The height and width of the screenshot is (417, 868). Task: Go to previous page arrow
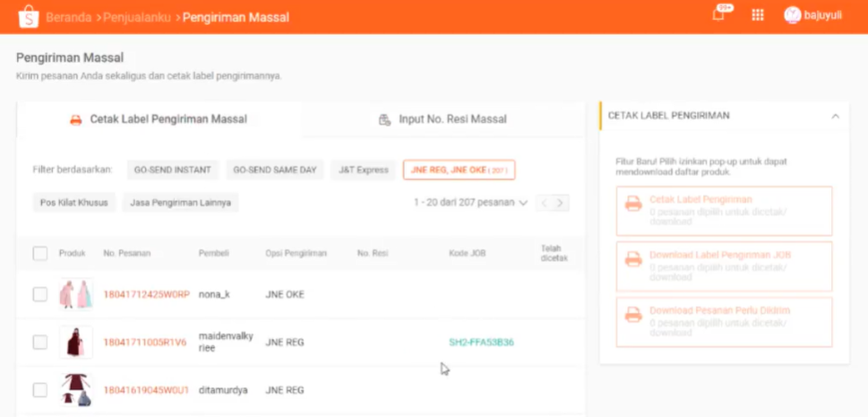point(544,203)
